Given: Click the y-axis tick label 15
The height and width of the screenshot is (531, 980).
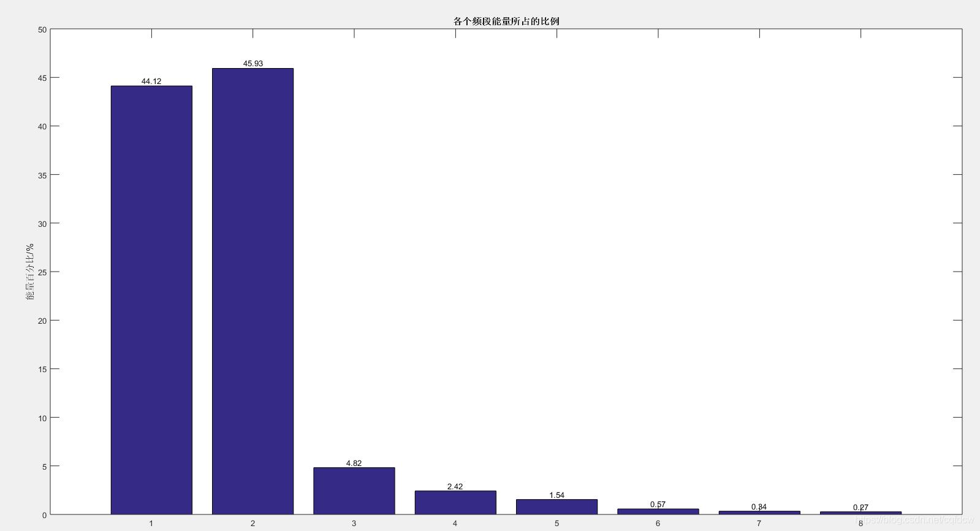Looking at the screenshot, I should pyautogui.click(x=42, y=369).
